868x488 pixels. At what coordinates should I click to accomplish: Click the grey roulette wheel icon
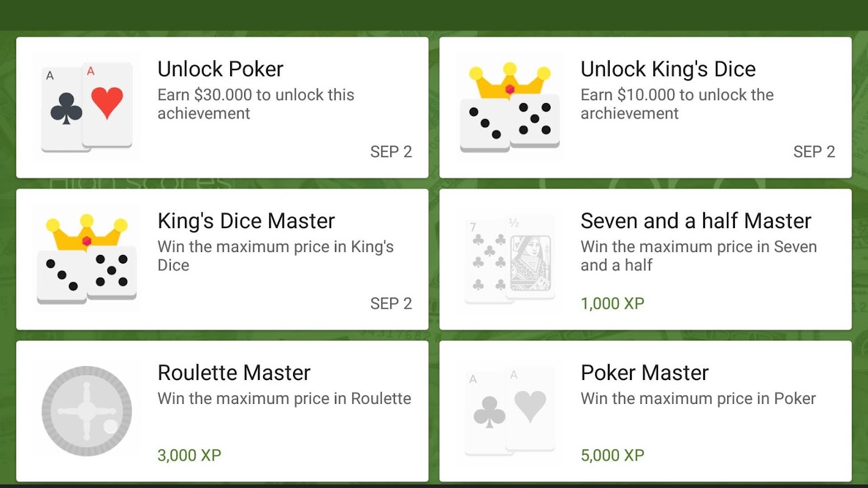pyautogui.click(x=86, y=411)
